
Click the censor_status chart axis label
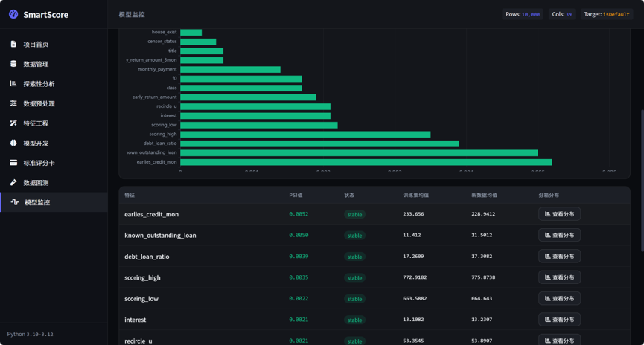coord(162,42)
